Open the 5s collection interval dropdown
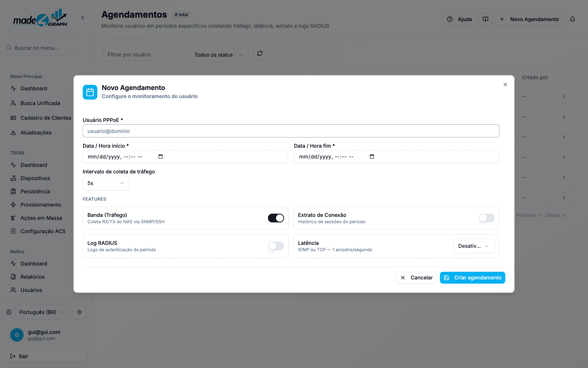 point(106,183)
